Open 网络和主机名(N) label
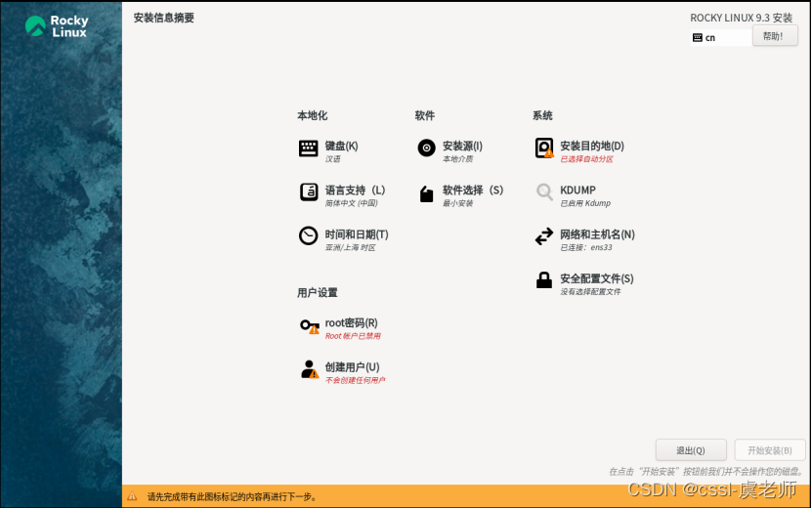812x509 pixels. point(597,234)
